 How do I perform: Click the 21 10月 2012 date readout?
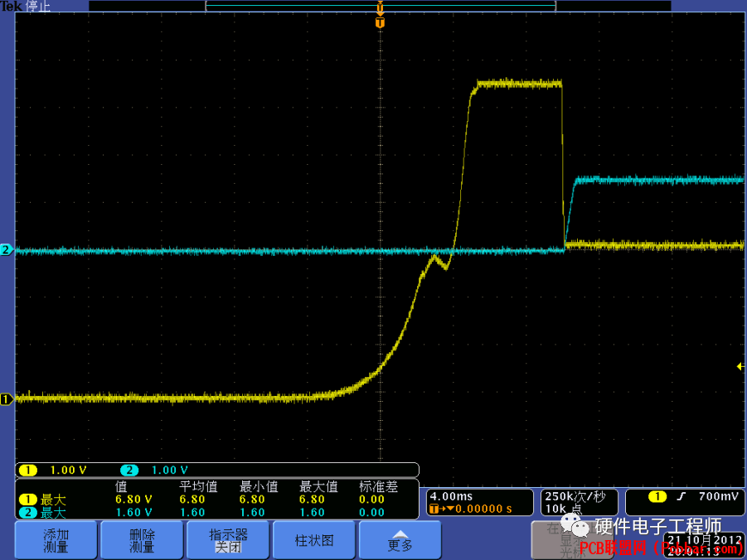[704, 540]
